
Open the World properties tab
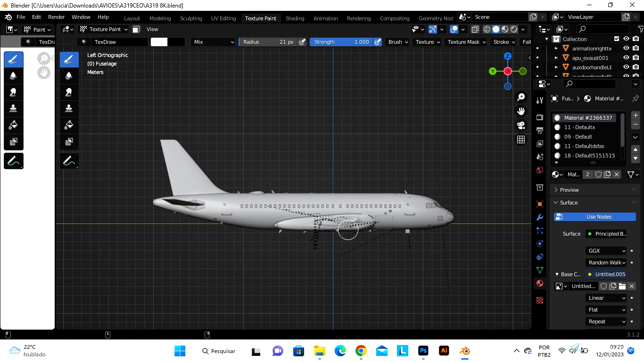point(540,170)
